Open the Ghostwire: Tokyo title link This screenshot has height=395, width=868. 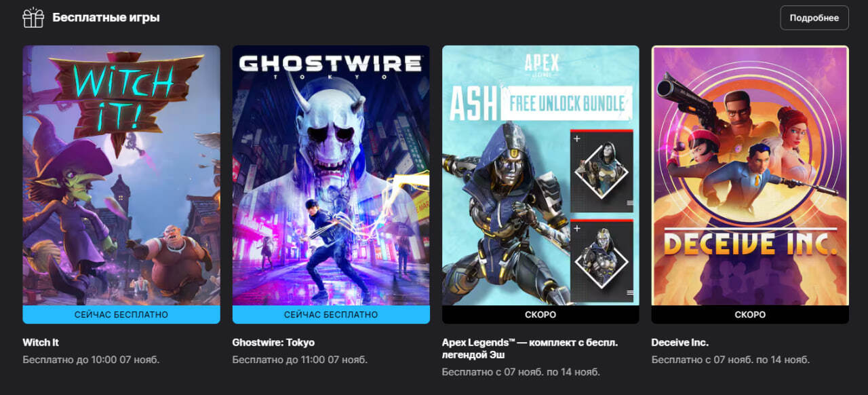click(x=273, y=342)
